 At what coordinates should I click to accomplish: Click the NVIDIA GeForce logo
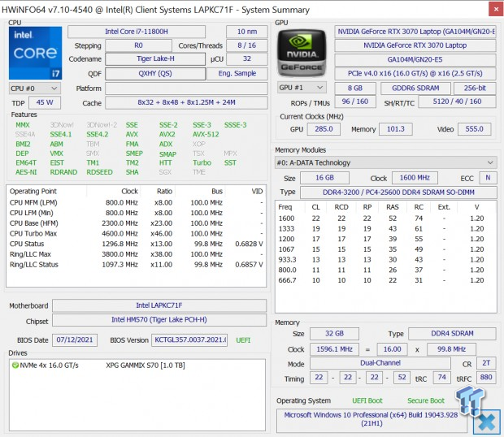tap(302, 53)
